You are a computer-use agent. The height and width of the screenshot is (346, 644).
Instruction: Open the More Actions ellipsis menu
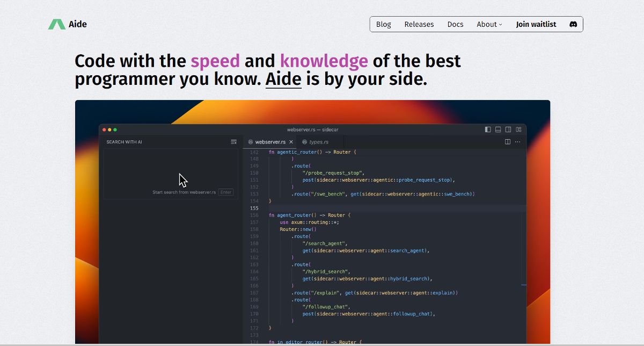point(517,142)
